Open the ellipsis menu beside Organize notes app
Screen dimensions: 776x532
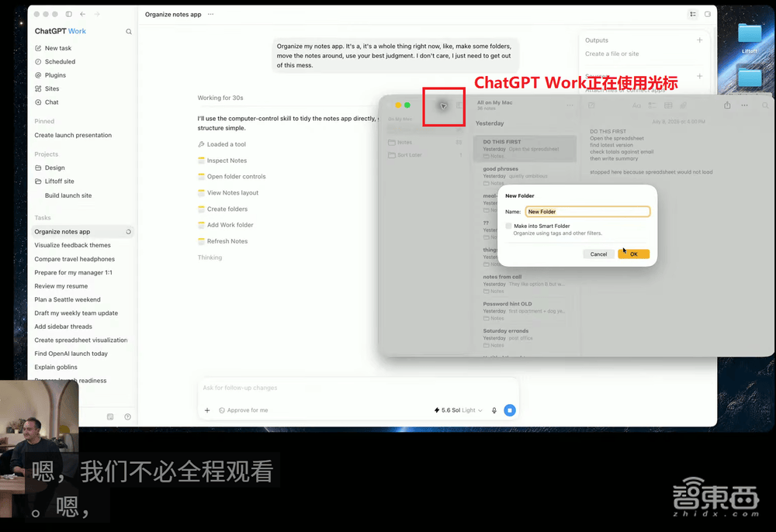coord(211,14)
